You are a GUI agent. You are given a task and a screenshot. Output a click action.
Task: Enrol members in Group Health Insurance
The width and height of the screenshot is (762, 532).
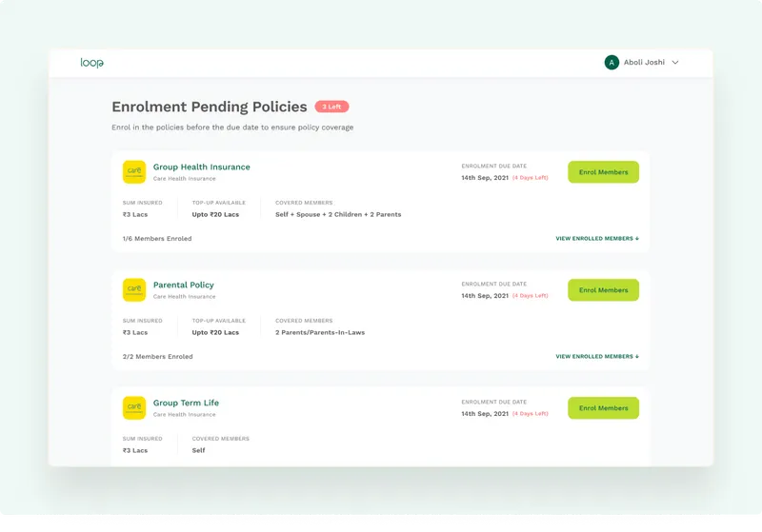tap(603, 172)
